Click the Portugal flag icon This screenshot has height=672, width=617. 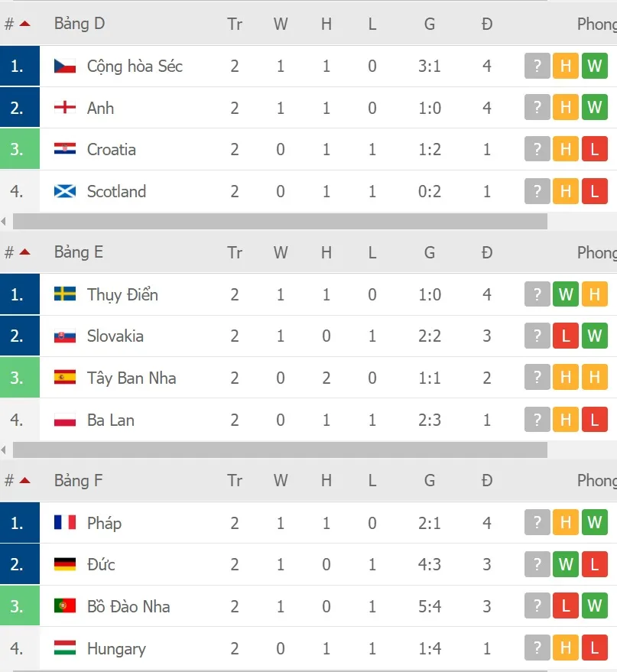tap(65, 606)
